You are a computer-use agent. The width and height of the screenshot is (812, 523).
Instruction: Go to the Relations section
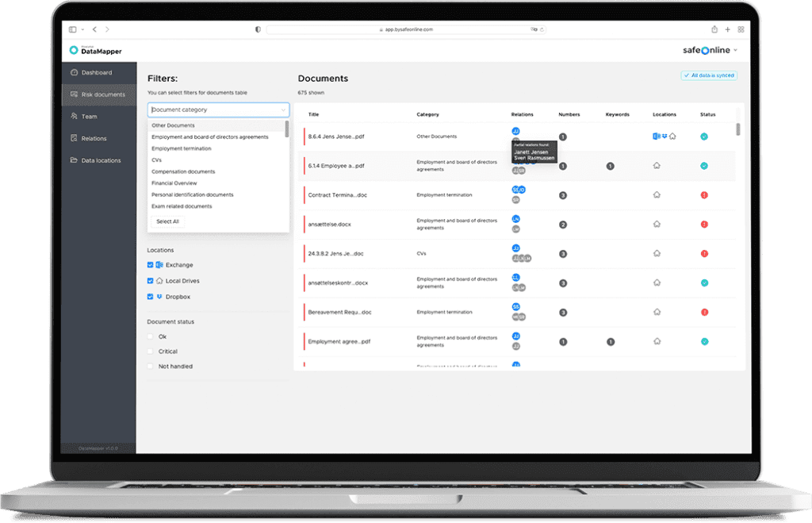(95, 138)
